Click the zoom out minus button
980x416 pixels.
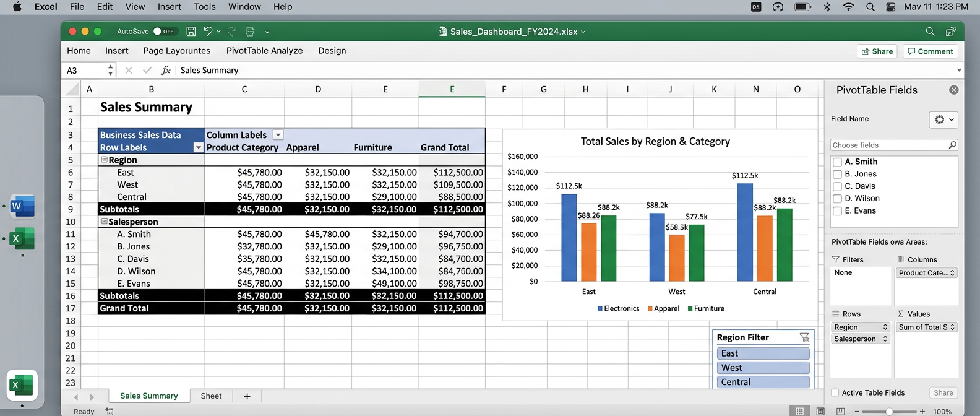click(857, 411)
